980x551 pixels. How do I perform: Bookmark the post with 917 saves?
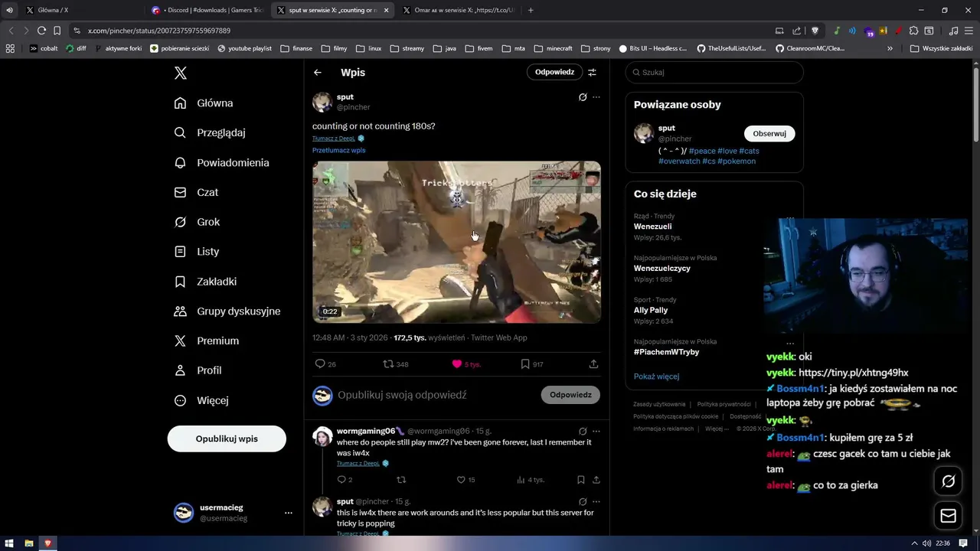click(x=532, y=364)
